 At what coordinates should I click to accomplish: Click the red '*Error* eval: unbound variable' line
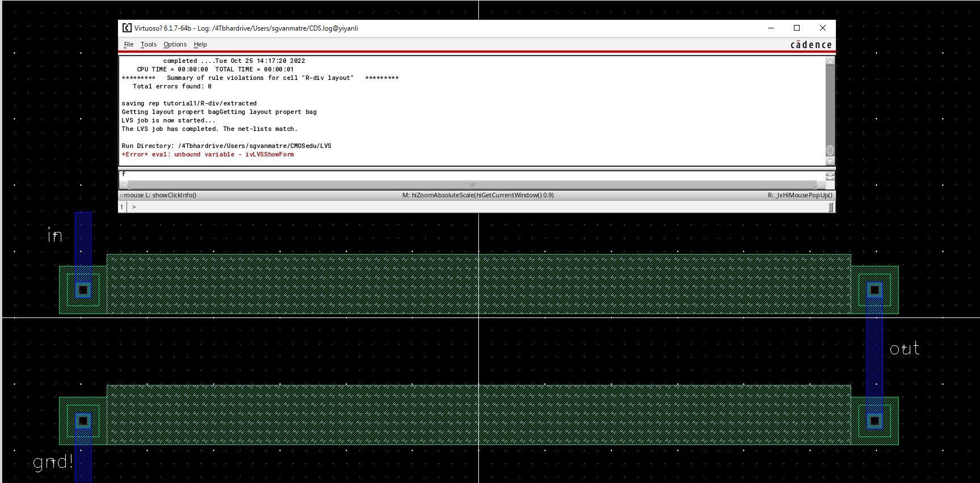(208, 154)
